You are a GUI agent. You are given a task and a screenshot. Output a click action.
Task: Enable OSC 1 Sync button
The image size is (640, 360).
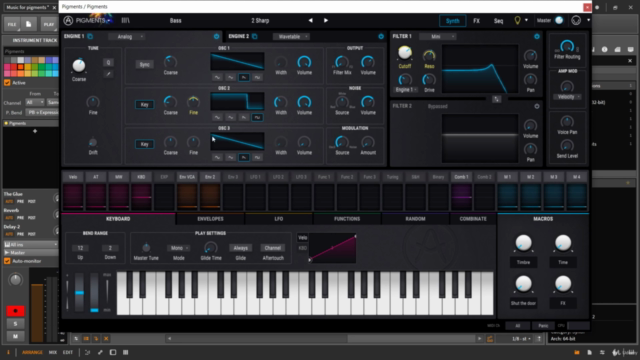click(x=144, y=64)
